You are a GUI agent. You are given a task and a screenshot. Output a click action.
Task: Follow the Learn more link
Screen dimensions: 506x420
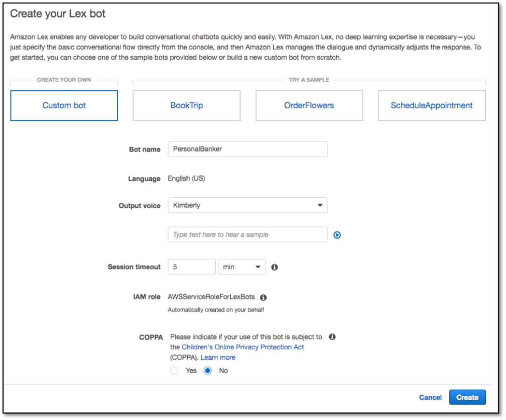coord(218,357)
